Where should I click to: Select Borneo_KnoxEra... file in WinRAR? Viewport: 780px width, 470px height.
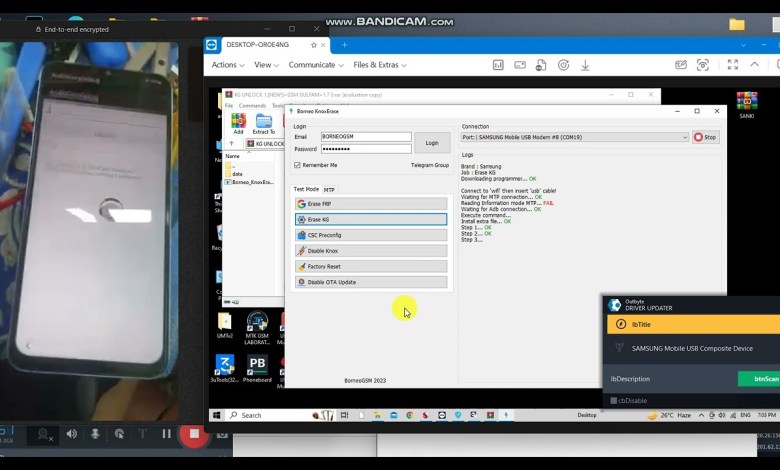[x=249, y=182]
